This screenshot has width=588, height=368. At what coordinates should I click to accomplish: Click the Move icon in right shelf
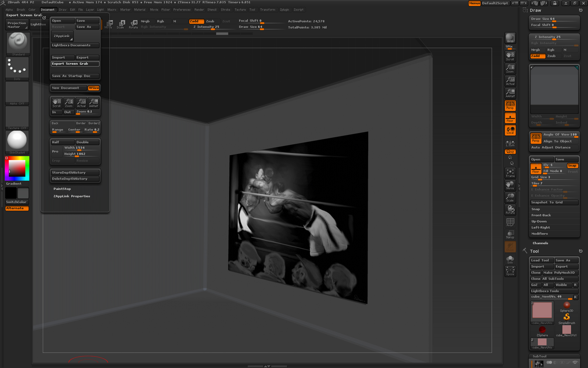point(510,185)
